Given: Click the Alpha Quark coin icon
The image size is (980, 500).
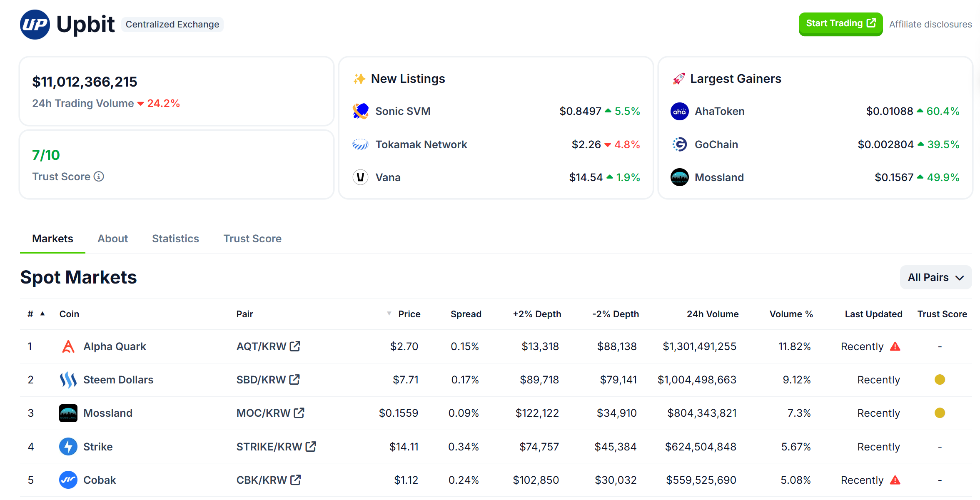Looking at the screenshot, I should coord(68,346).
